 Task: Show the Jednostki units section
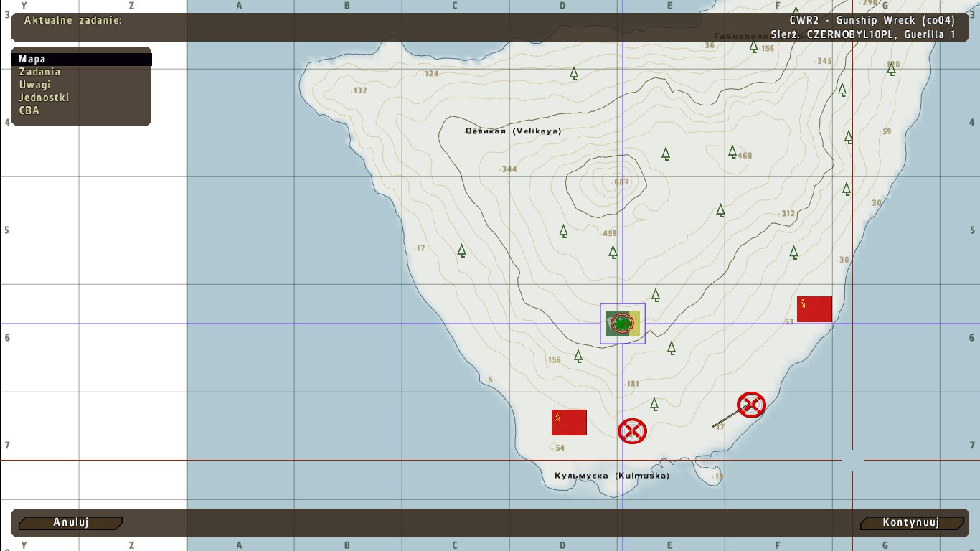[44, 98]
